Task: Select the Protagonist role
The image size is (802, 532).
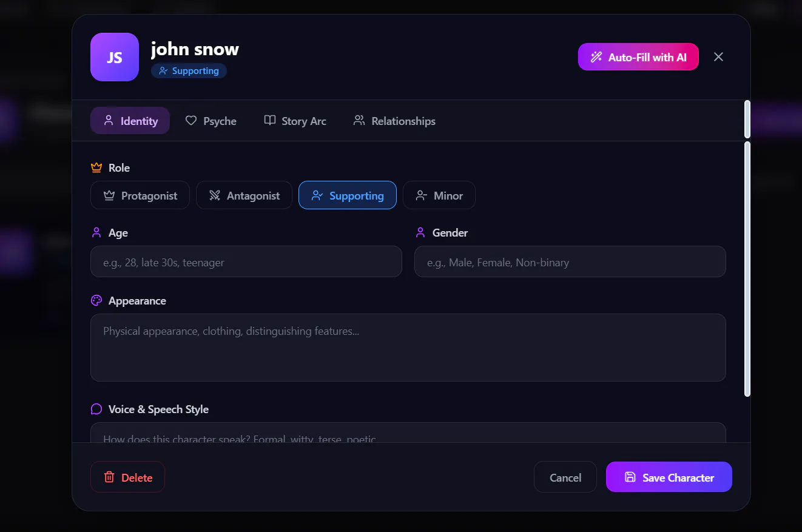Action: pos(140,195)
